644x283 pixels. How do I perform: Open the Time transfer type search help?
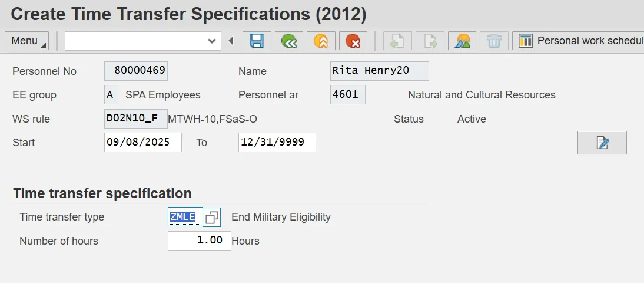212,217
